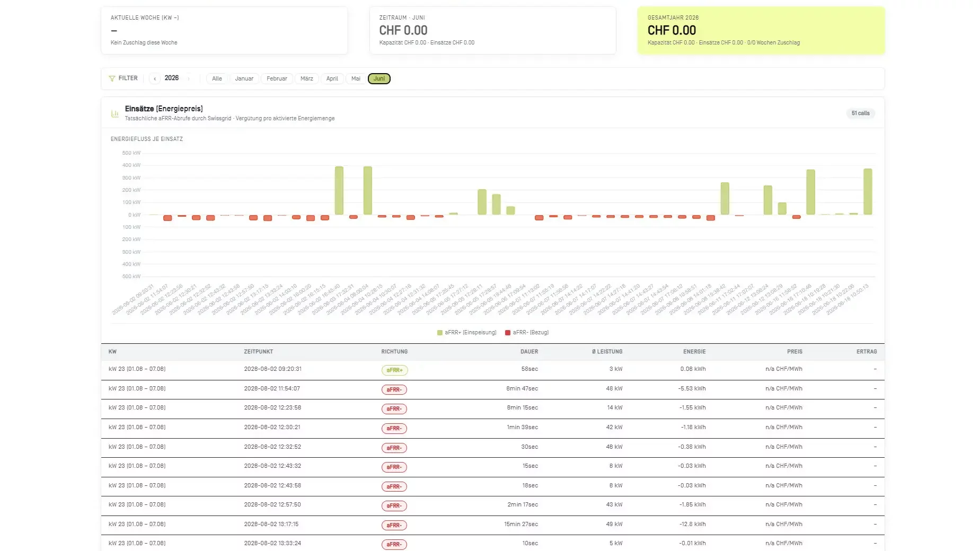Advance to next year with right chevron

[188, 78]
